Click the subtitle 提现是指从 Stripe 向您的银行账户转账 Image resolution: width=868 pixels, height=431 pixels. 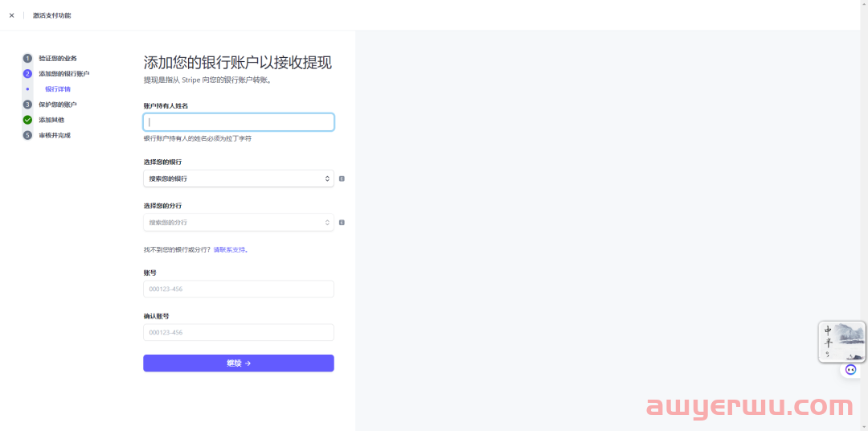point(207,80)
